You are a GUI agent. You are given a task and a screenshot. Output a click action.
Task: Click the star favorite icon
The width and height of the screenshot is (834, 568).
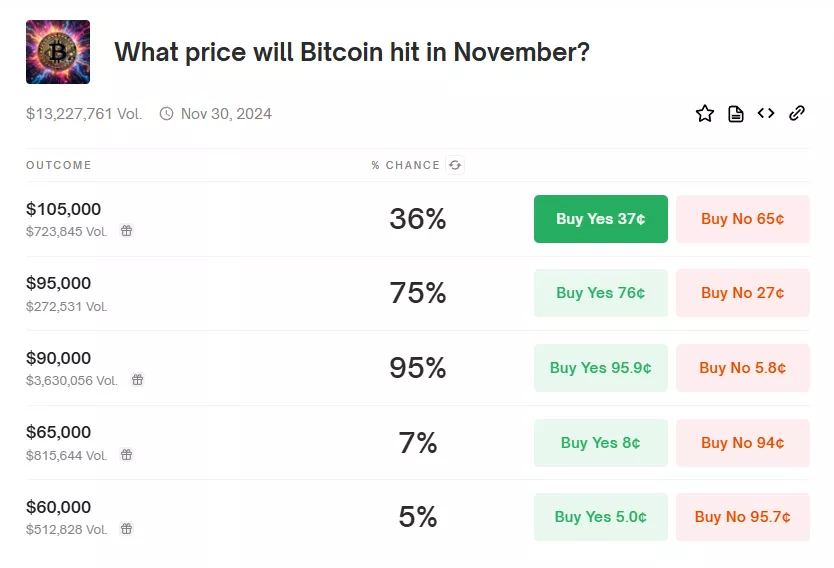point(705,114)
